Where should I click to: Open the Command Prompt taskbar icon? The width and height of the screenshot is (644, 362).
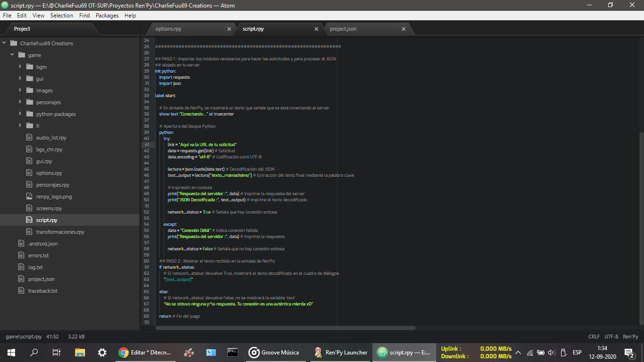coord(232,353)
